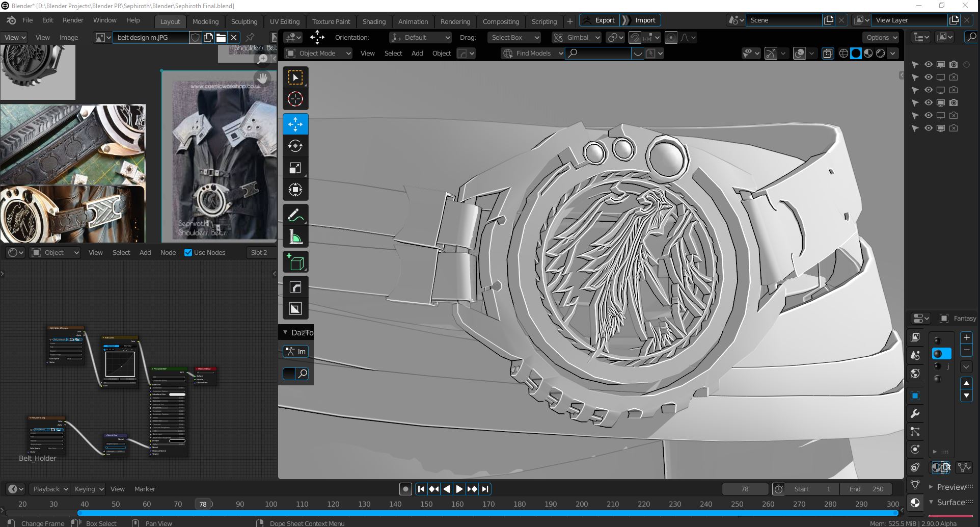This screenshot has width=980, height=527.
Task: Toggle viewport monitor of second outliner row
Action: click(941, 77)
